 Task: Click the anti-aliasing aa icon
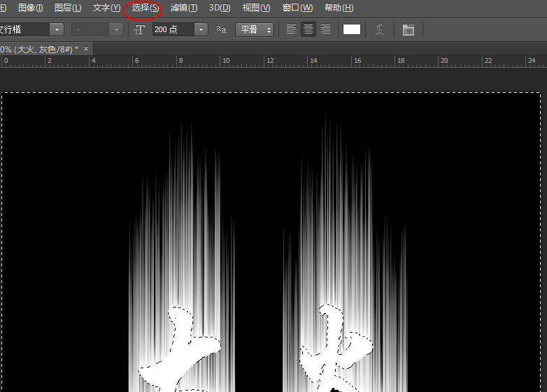[x=221, y=29]
